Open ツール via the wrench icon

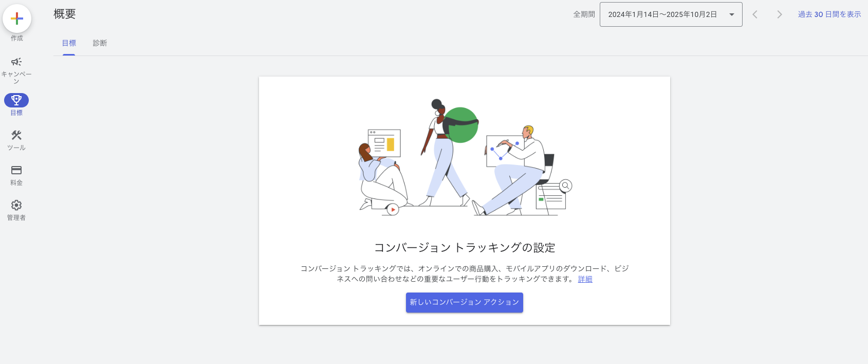pos(16,135)
